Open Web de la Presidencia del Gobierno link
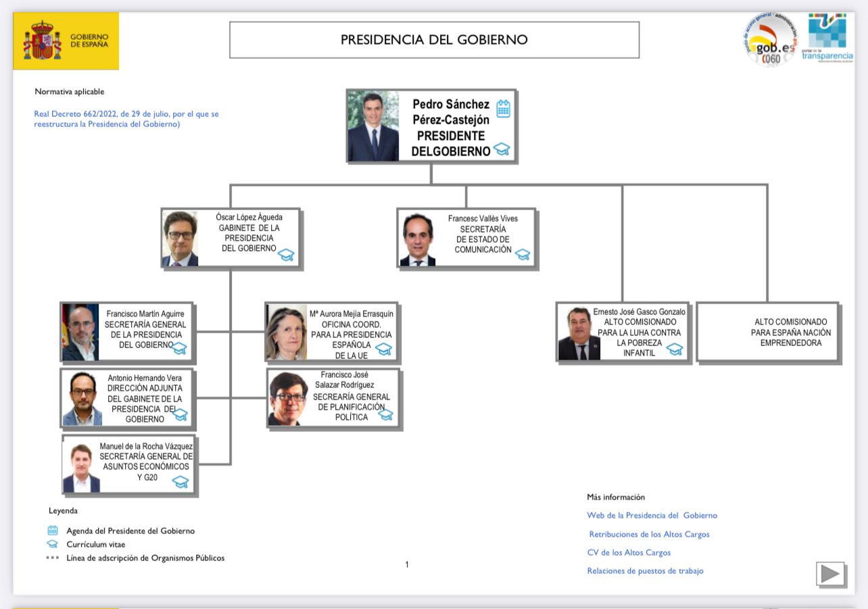Image resolution: width=868 pixels, height=609 pixels. pos(652,515)
